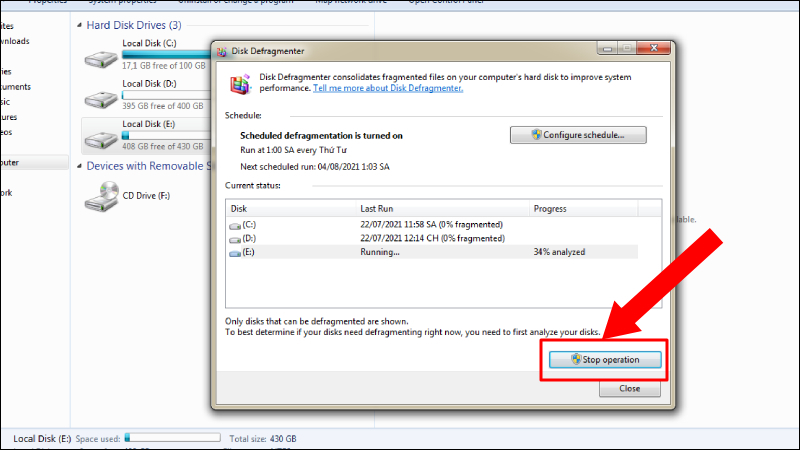Select the (D:) disk row in list
800x450 pixels.
432,238
